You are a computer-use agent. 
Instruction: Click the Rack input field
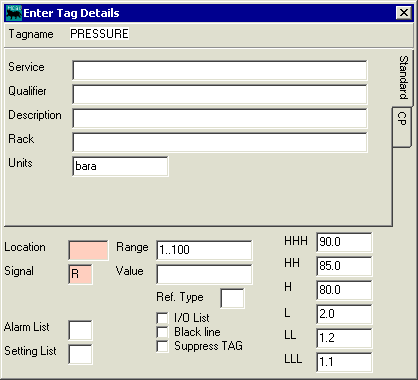(x=220, y=142)
